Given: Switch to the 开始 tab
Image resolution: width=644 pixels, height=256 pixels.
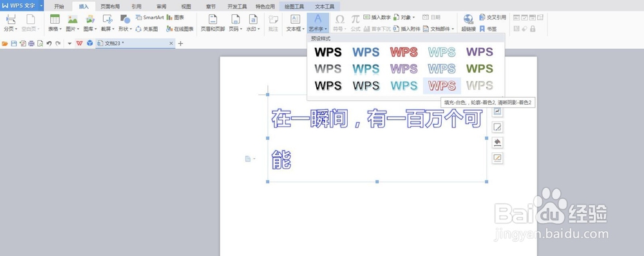Looking at the screenshot, I should (59, 6).
